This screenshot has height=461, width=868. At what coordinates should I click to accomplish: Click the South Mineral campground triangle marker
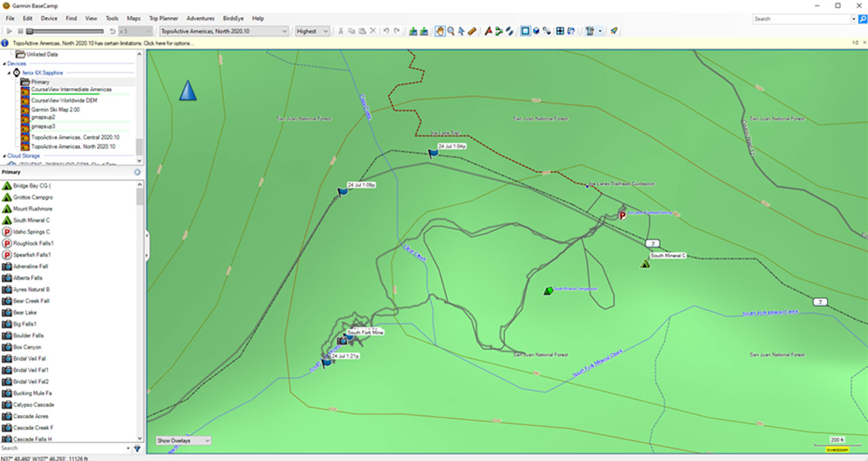(x=645, y=263)
